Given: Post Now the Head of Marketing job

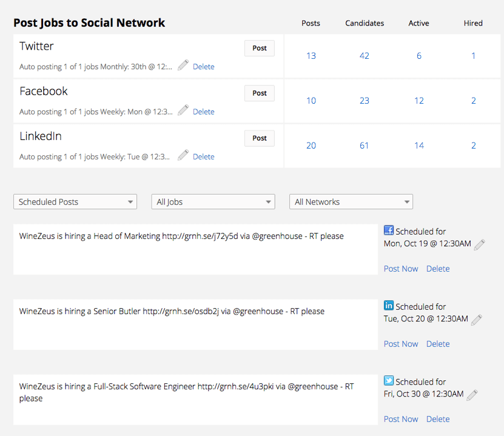Looking at the screenshot, I should point(401,269).
